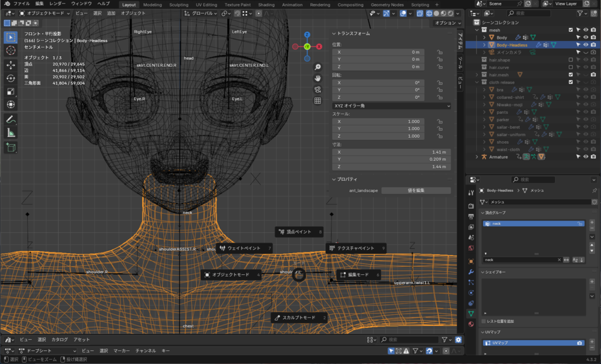601x364 pixels.
Task: Enable the hair.shape collection checkbox
Action: tap(570, 60)
